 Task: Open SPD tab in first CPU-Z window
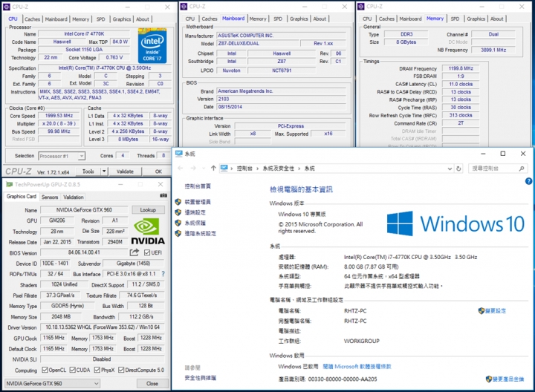(100, 19)
